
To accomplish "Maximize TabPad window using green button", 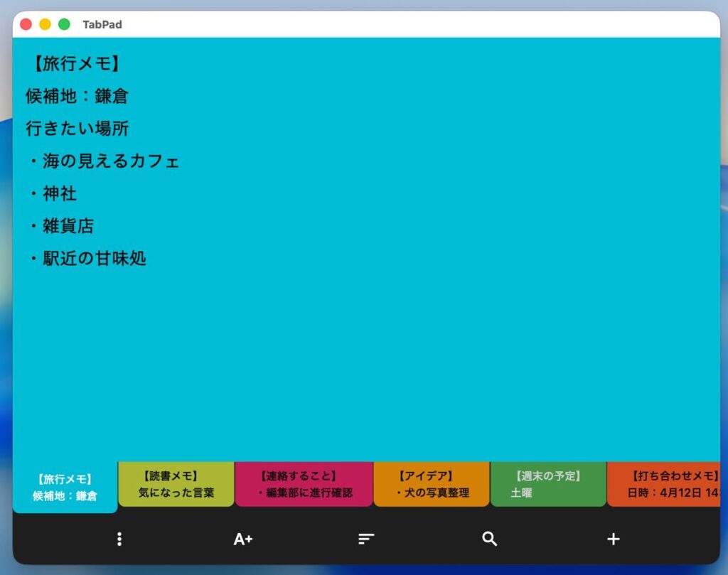I will click(x=64, y=24).
